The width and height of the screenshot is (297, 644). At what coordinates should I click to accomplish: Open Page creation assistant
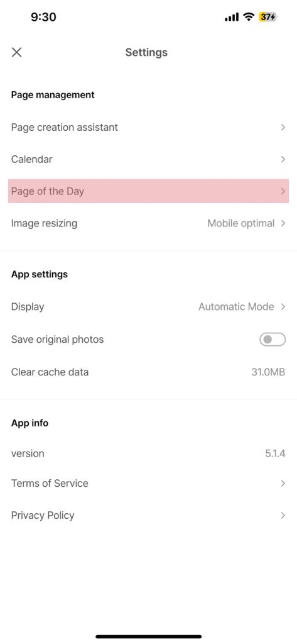[x=148, y=127]
